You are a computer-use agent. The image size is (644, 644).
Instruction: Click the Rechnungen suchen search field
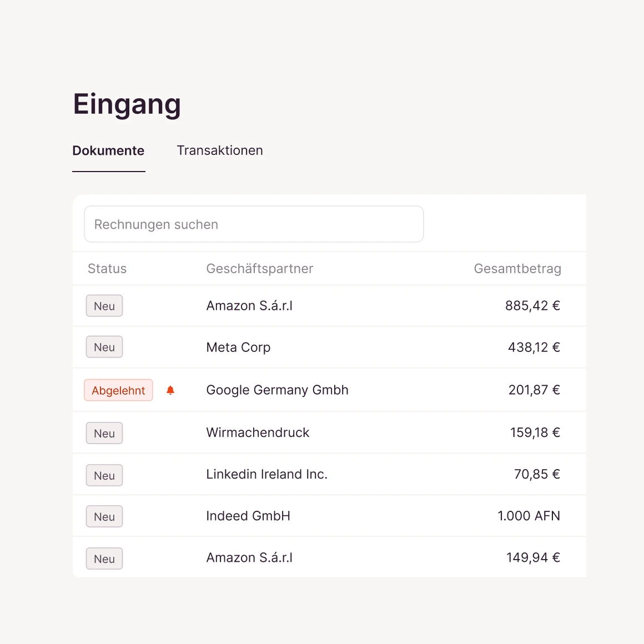click(254, 224)
